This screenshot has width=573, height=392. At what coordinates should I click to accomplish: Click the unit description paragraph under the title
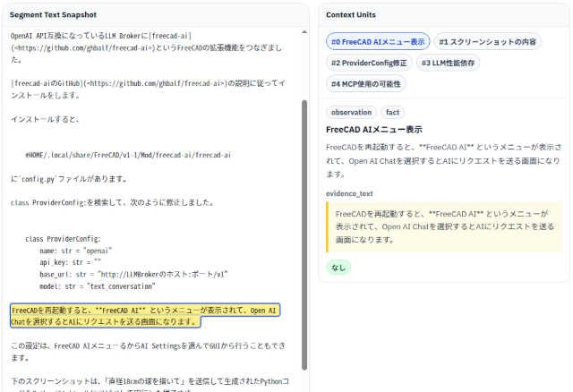coord(444,161)
